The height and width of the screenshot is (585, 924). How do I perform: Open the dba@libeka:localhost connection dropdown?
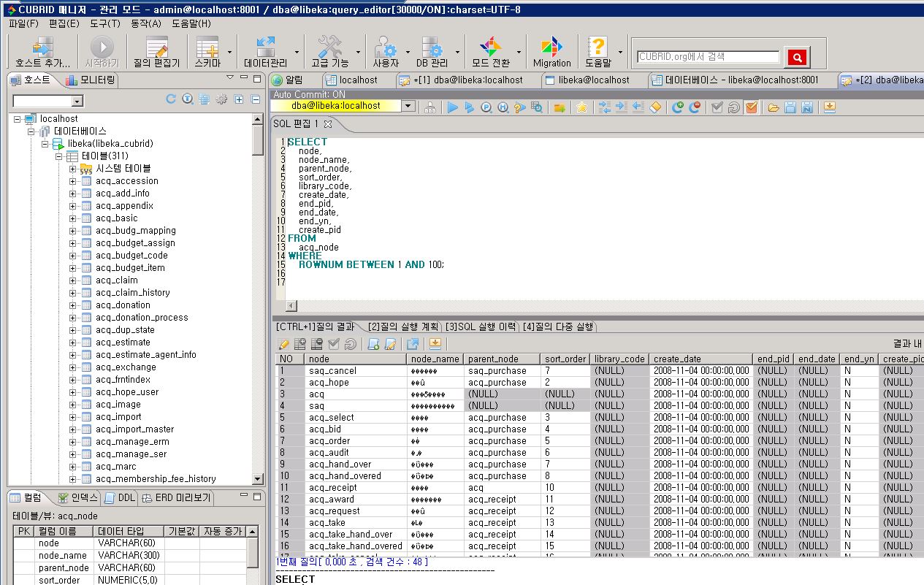click(x=408, y=107)
